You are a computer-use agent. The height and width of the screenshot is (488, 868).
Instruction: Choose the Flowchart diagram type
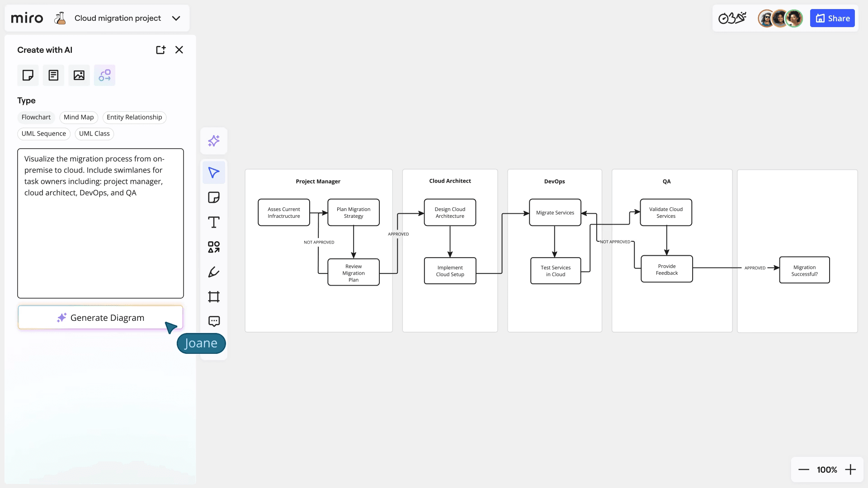(36, 117)
